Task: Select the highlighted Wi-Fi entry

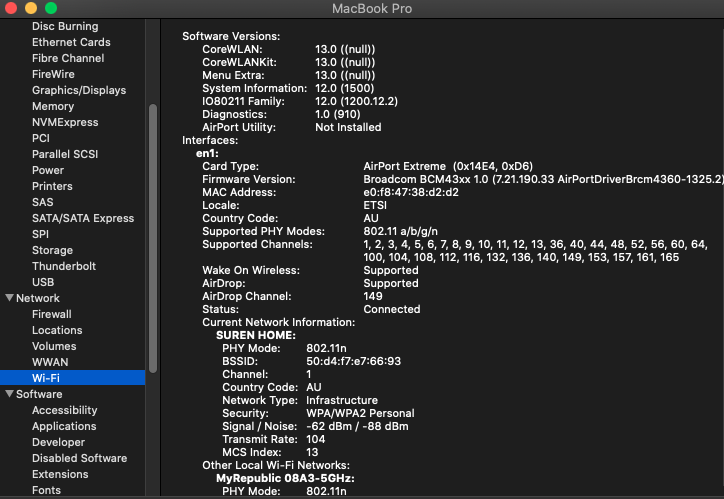Action: (72, 378)
